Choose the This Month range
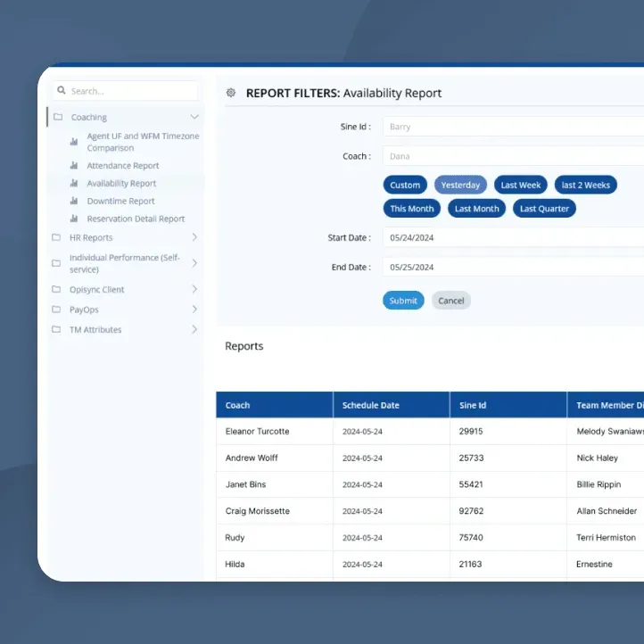This screenshot has width=644, height=644. pyautogui.click(x=412, y=209)
